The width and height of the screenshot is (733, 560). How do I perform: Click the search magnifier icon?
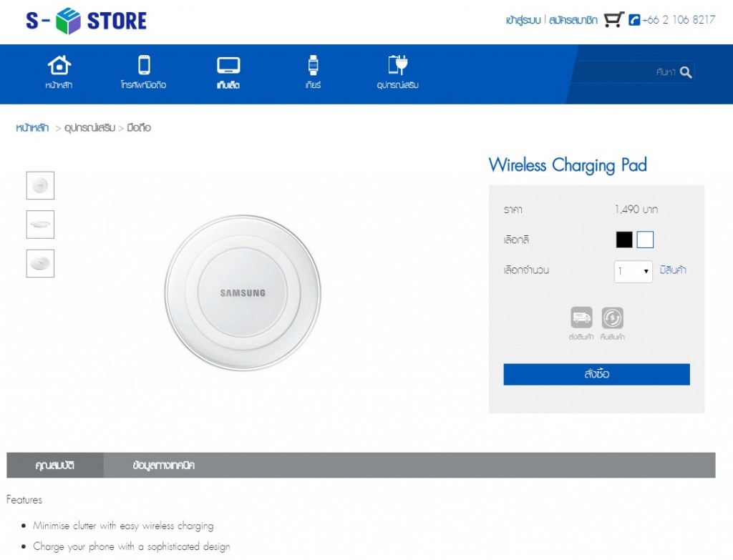tap(686, 72)
